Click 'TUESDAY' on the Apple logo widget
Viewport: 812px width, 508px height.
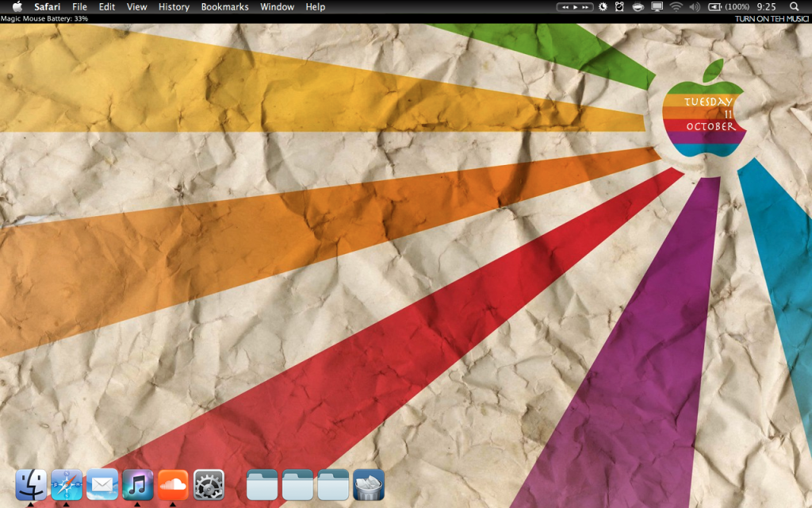(708, 102)
